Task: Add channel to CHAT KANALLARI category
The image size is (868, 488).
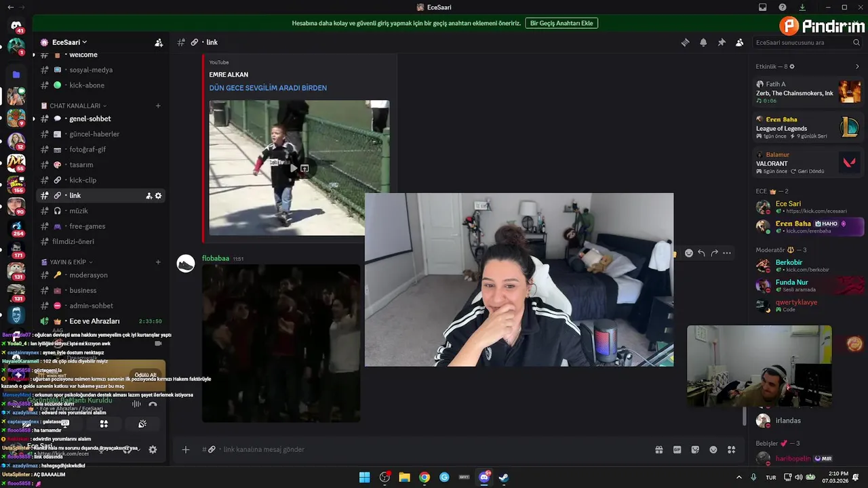Action: pyautogui.click(x=158, y=106)
